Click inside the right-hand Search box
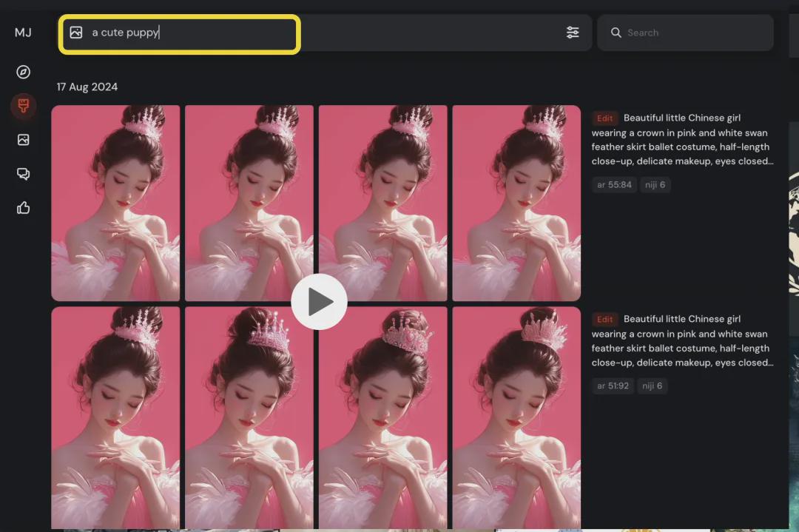The image size is (799, 532). (685, 33)
